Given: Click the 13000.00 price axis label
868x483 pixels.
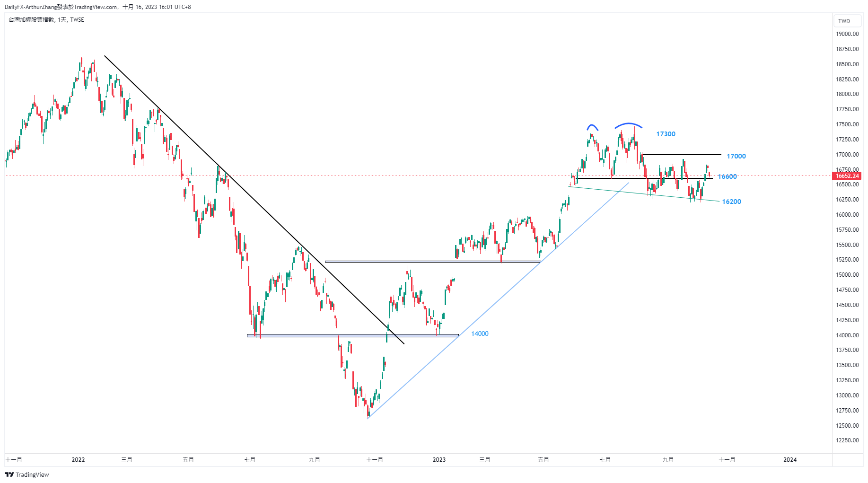Looking at the screenshot, I should [847, 395].
